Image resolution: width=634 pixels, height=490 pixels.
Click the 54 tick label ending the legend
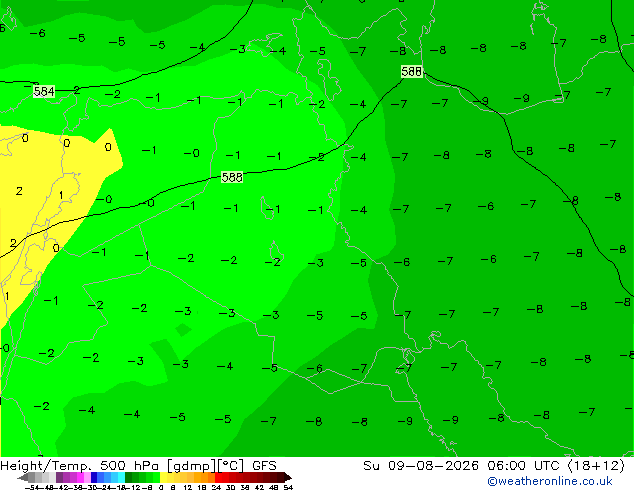tap(287, 487)
